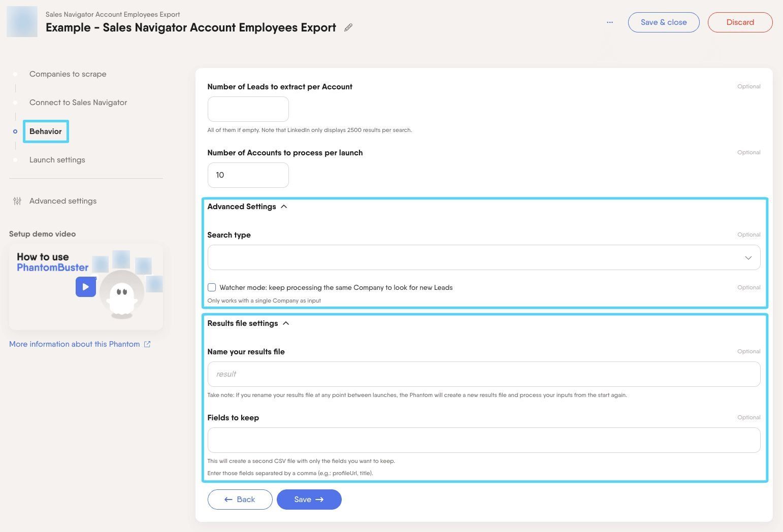The image size is (783, 532).
Task: Click the Discard button
Action: [740, 22]
